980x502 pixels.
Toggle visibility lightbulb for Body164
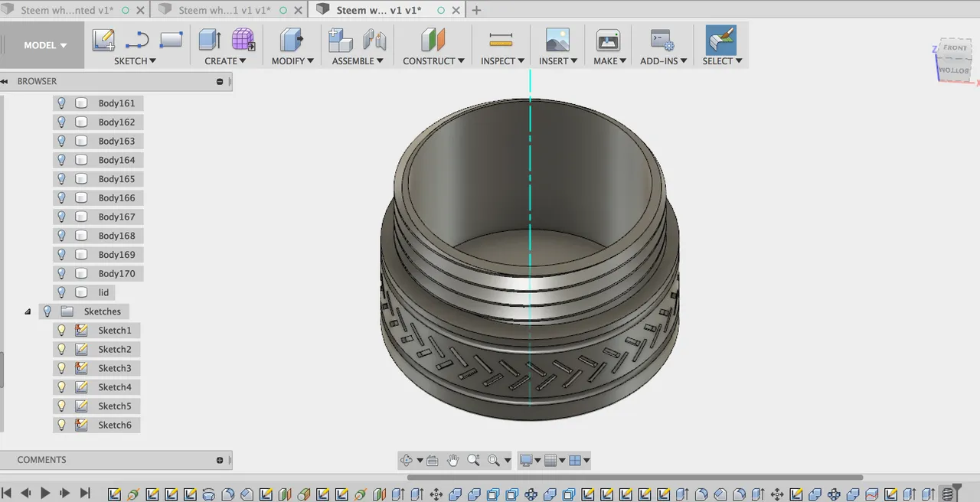click(x=62, y=160)
